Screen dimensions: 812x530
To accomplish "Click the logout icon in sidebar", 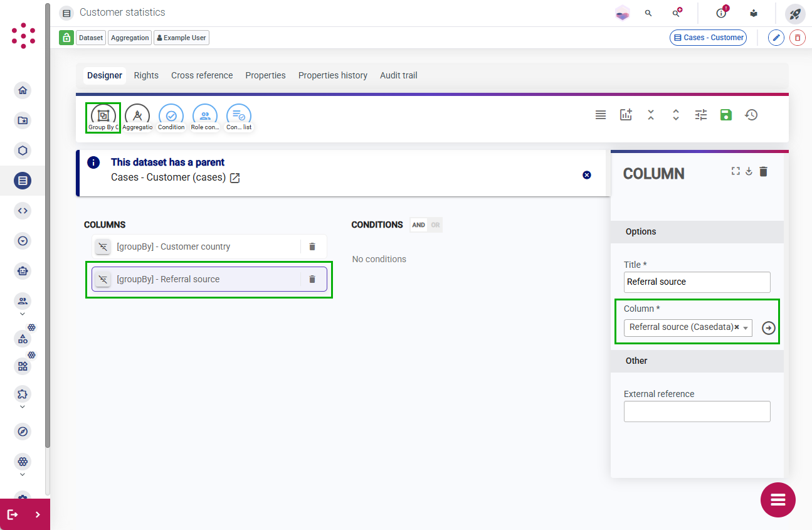I will pyautogui.click(x=13, y=514).
